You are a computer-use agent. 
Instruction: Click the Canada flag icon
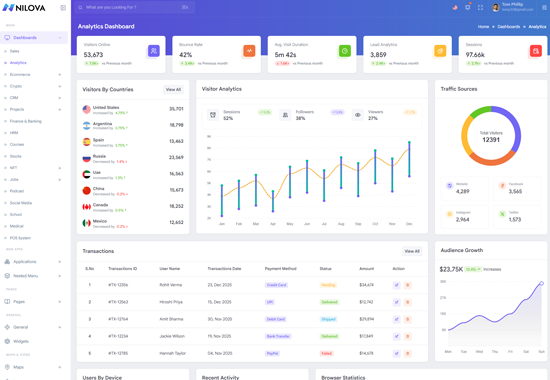tap(87, 207)
